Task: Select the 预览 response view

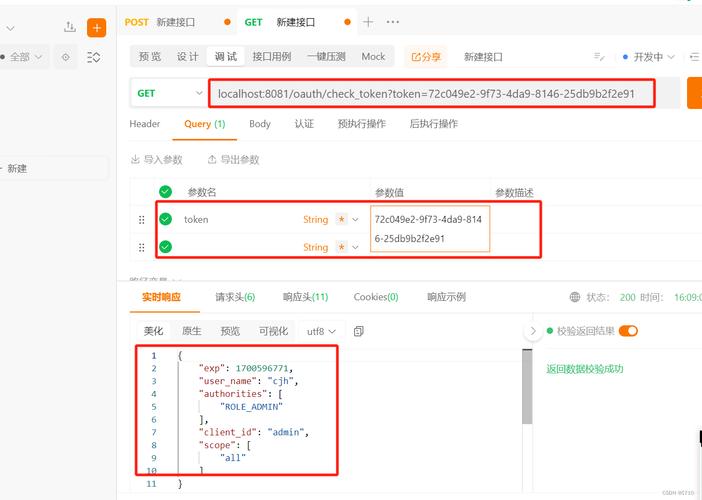Action: (x=230, y=331)
